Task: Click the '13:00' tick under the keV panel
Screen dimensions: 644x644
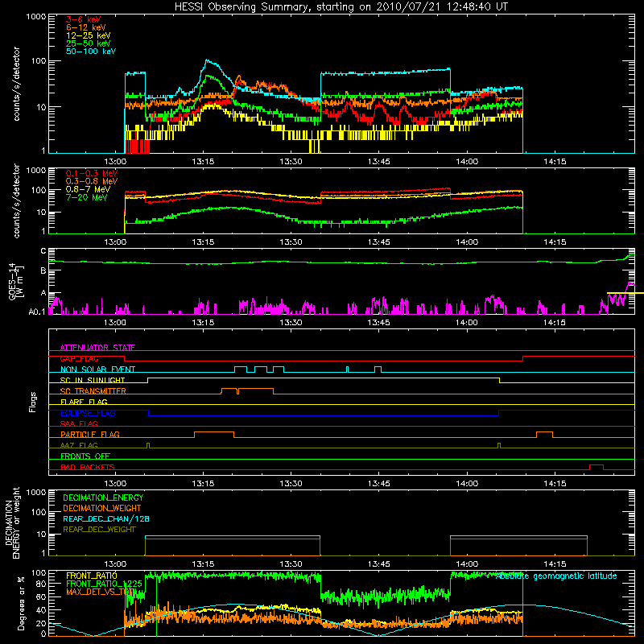Action: (115, 162)
